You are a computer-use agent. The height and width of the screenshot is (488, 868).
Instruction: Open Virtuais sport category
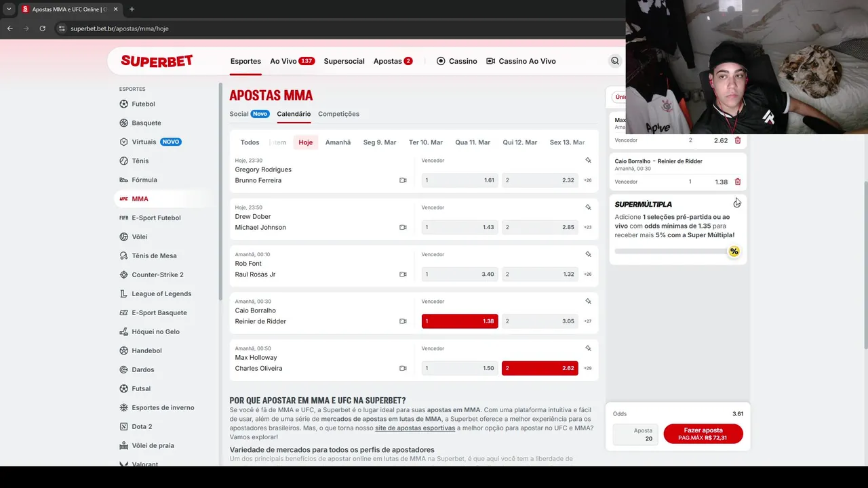coord(151,142)
